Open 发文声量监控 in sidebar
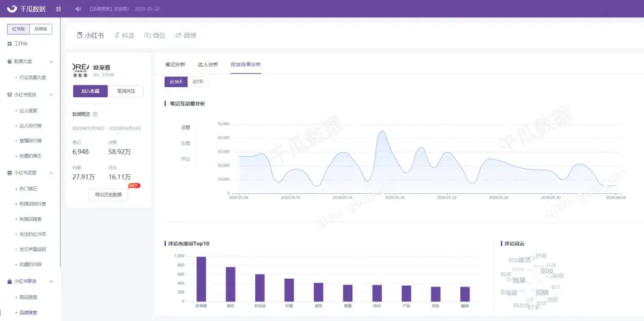Viewport: 644px width, 321px height. (32, 249)
